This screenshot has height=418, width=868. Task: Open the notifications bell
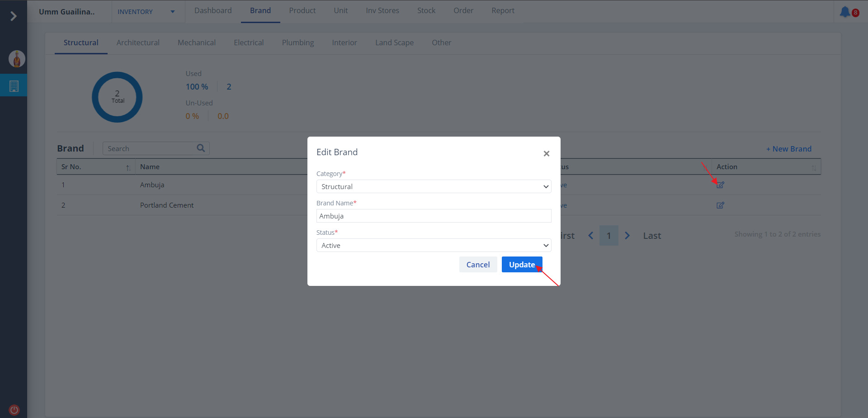click(844, 12)
